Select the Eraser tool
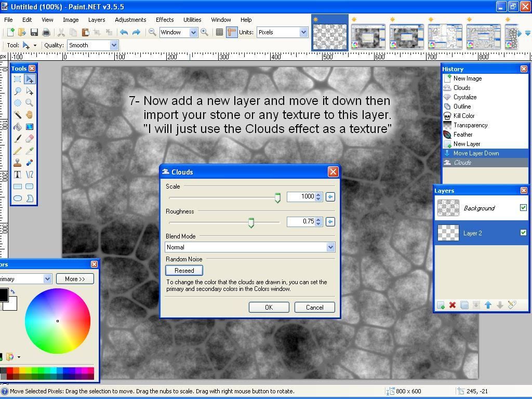Viewport: 532px width, 399px height. 30,139
